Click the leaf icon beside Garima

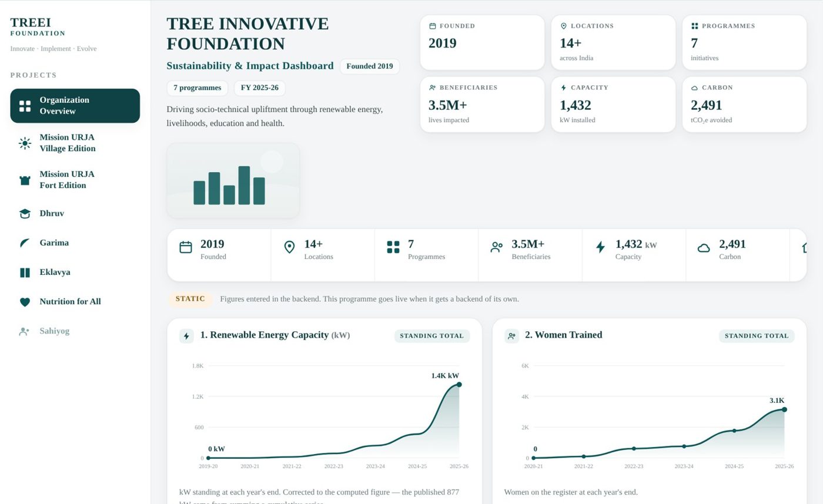click(x=25, y=243)
